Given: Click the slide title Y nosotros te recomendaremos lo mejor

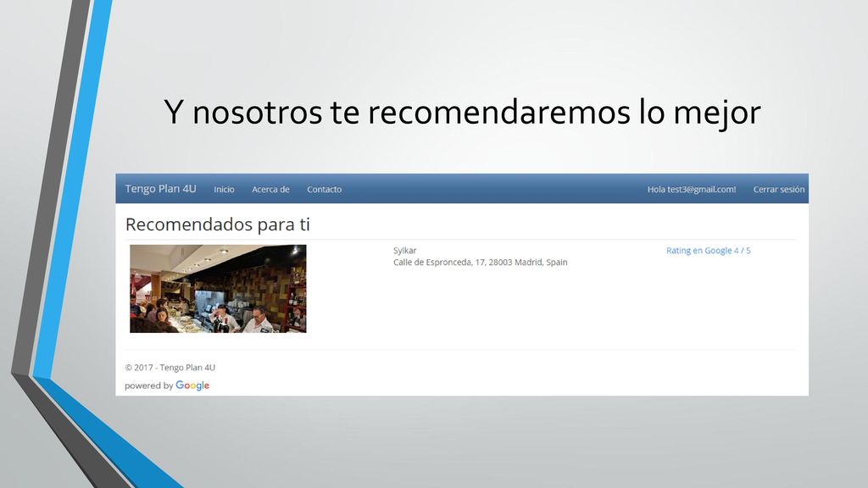Looking at the screenshot, I should (x=462, y=113).
